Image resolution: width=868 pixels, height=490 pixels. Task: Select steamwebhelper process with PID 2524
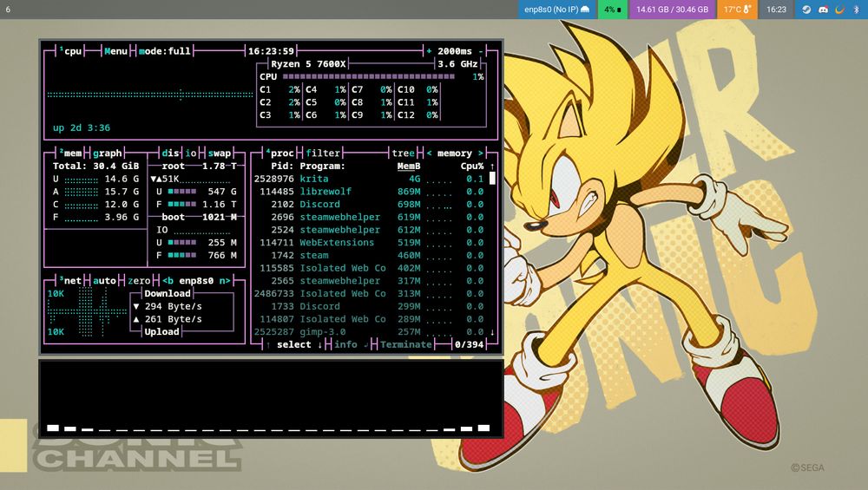pyautogui.click(x=369, y=230)
